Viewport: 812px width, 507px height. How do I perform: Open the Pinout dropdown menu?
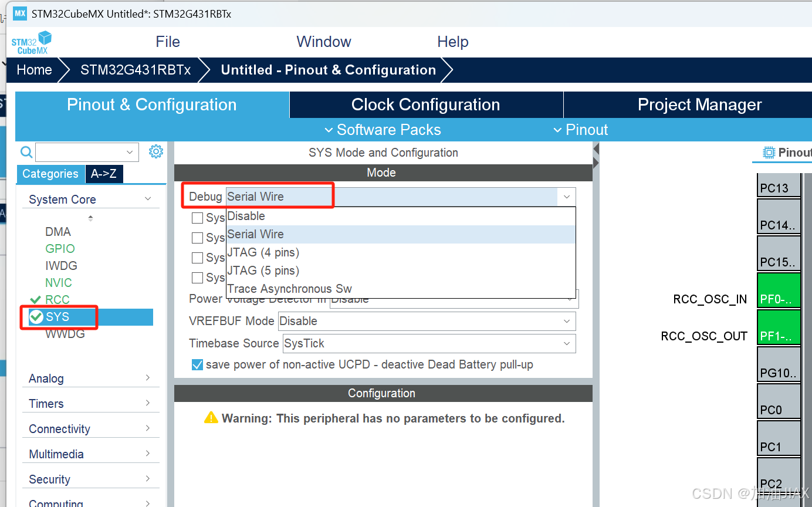pyautogui.click(x=581, y=130)
